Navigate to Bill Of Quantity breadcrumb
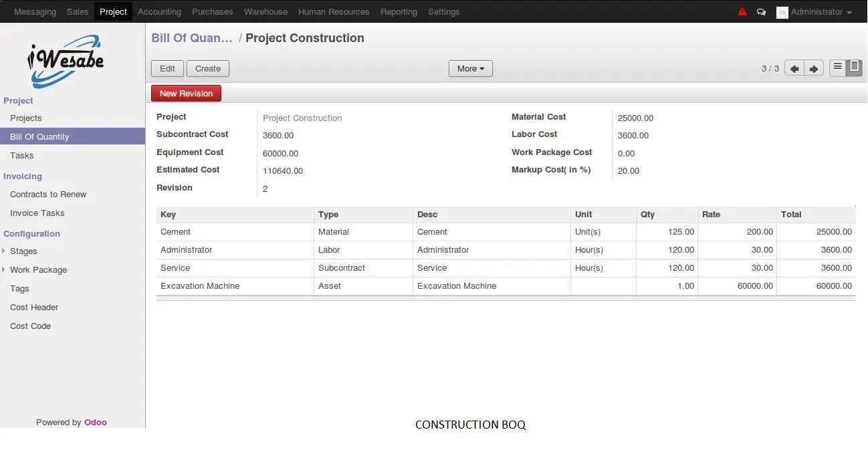The height and width of the screenshot is (458, 868). coord(192,38)
